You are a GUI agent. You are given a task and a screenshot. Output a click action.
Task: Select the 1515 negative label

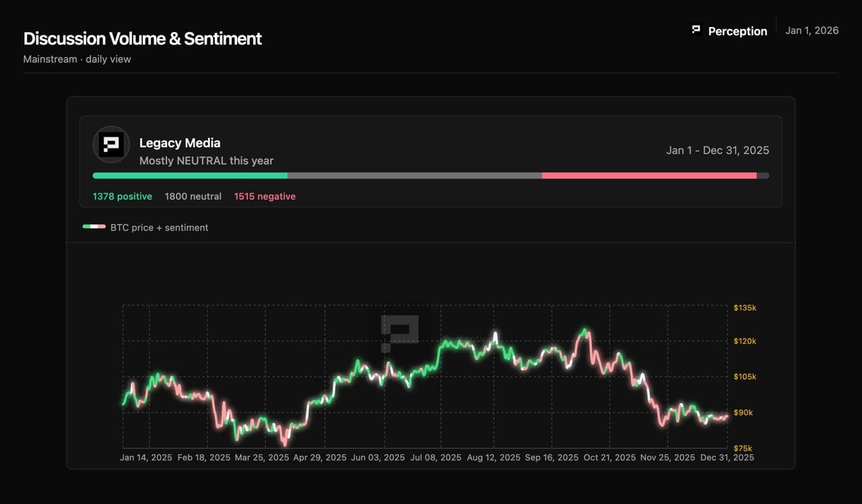[x=265, y=196]
